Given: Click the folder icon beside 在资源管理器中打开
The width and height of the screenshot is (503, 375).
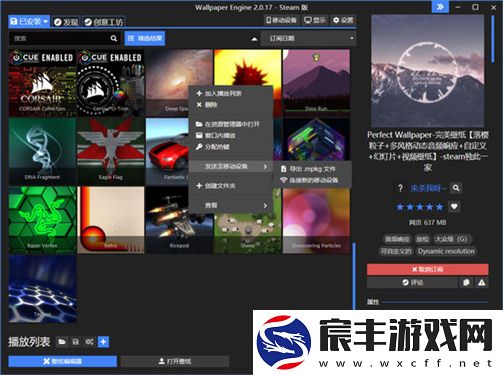Looking at the screenshot, I should point(199,124).
